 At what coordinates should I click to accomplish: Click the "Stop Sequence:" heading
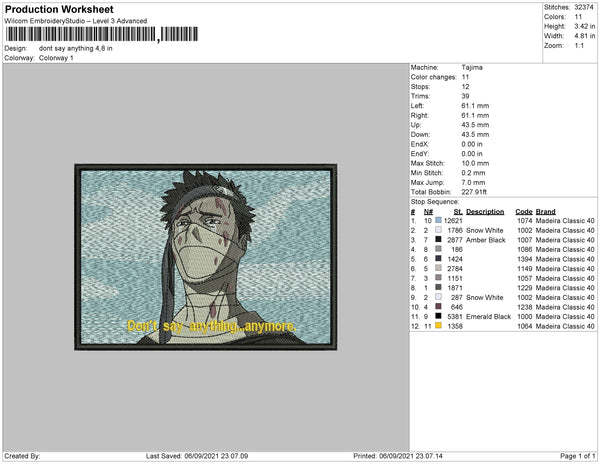435,202
